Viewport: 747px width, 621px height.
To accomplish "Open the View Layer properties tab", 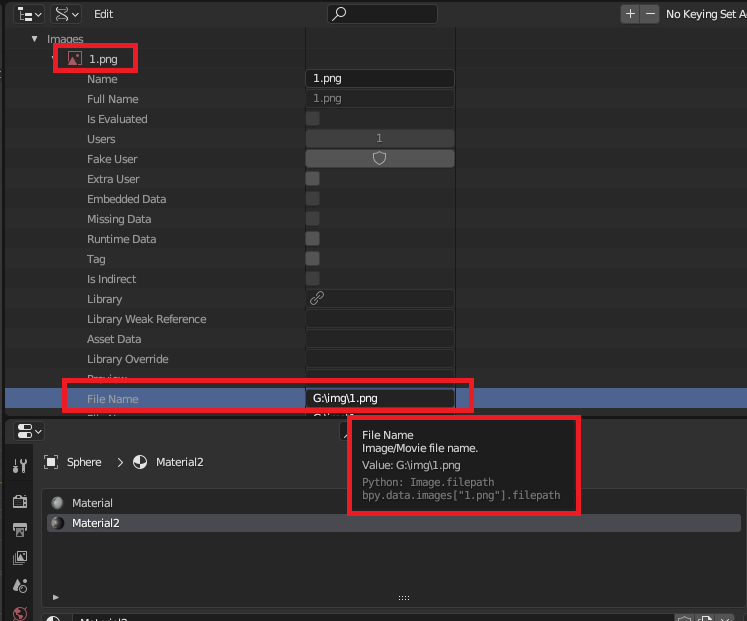I will pos(20,558).
